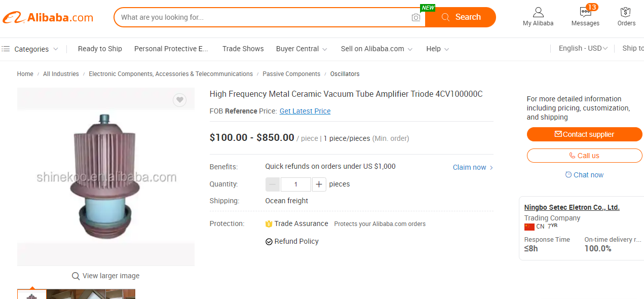The image size is (644, 299).
Task: Open Messages icon with 13 badge
Action: [585, 13]
